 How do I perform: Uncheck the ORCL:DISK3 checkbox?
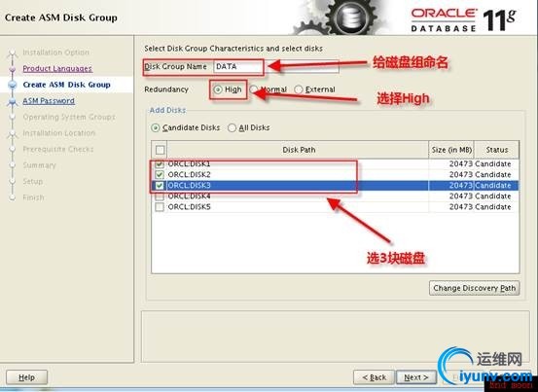(x=160, y=186)
